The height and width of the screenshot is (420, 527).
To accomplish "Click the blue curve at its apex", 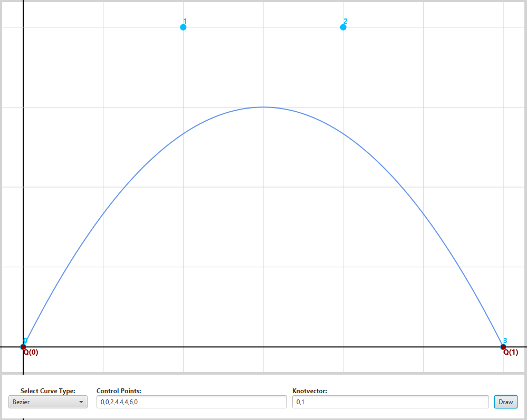I will point(263,107).
